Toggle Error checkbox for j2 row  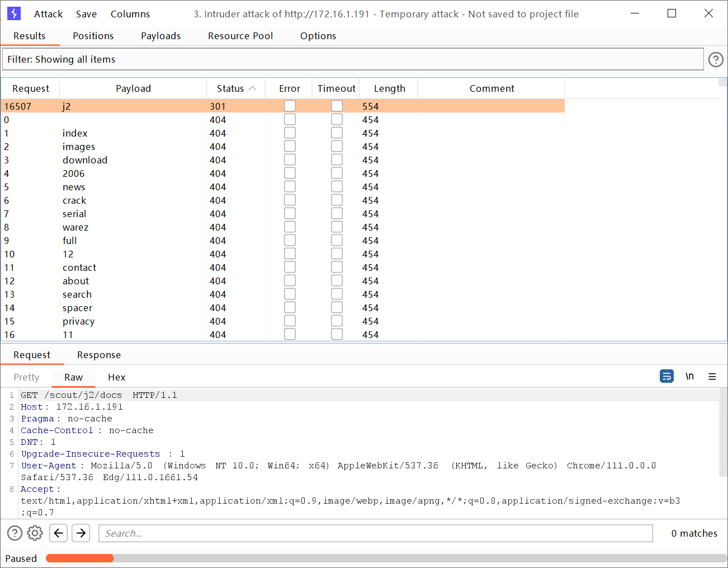pos(290,106)
